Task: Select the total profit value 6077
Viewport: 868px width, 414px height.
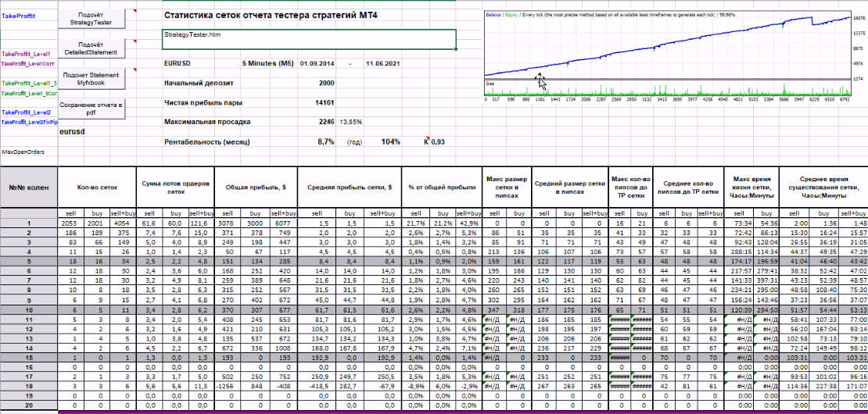Action: click(282, 223)
